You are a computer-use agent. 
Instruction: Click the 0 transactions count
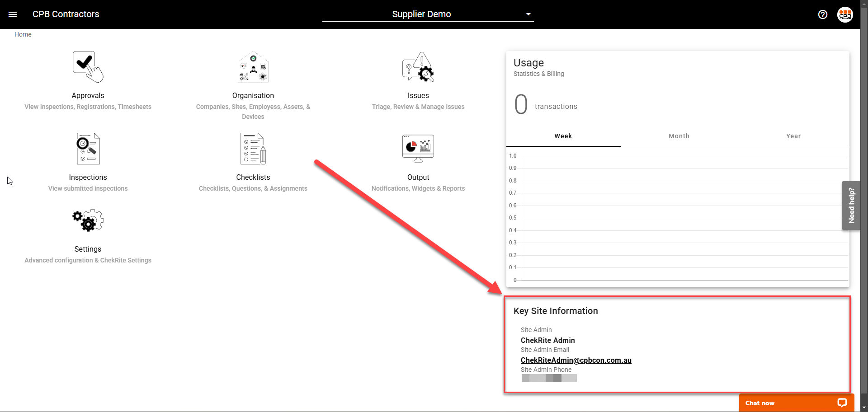coord(546,105)
